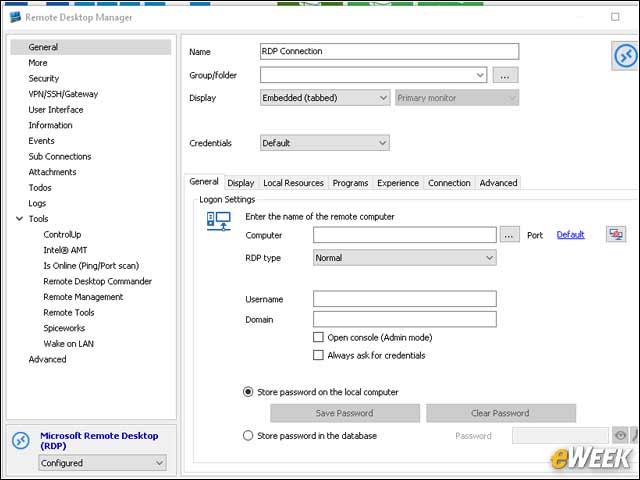
Task: Check Always ask for credentials
Action: [x=318, y=355]
